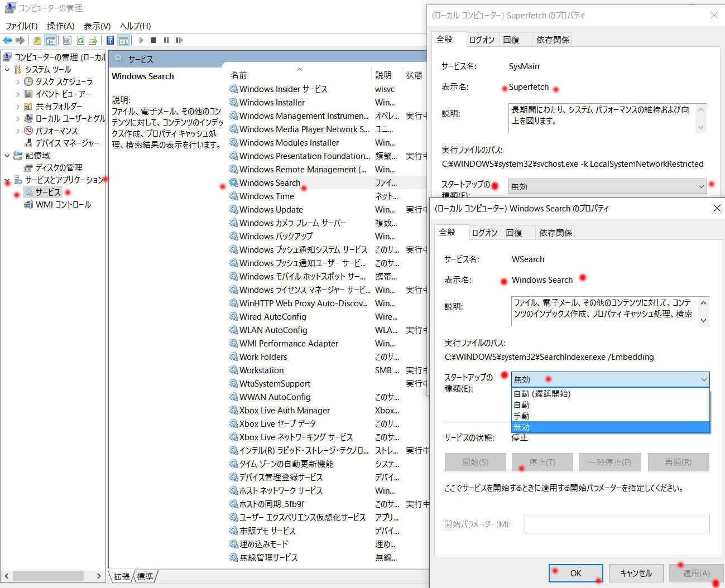The width and height of the screenshot is (725, 588).
Task: Click the Export List toolbar icon
Action: coord(93,40)
